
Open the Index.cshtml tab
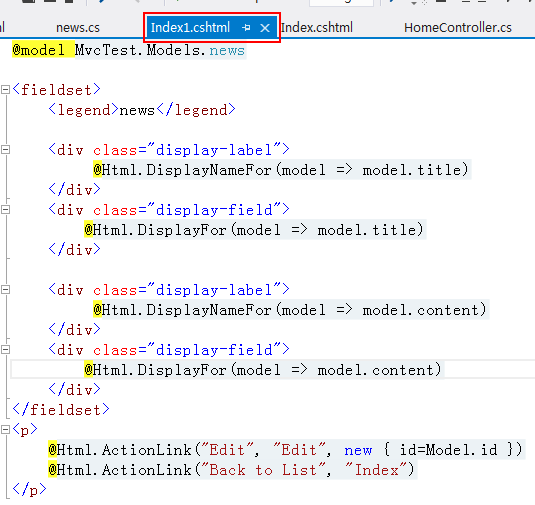click(x=317, y=28)
